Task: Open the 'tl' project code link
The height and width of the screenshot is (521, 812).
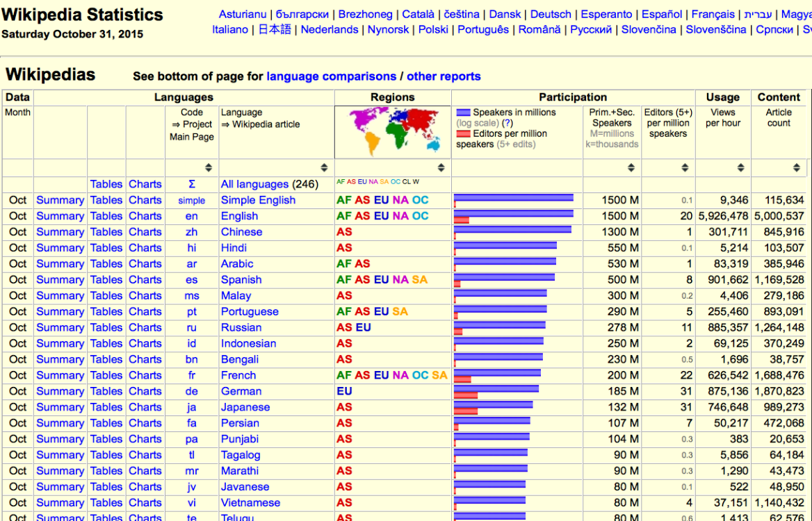Action: 192,455
